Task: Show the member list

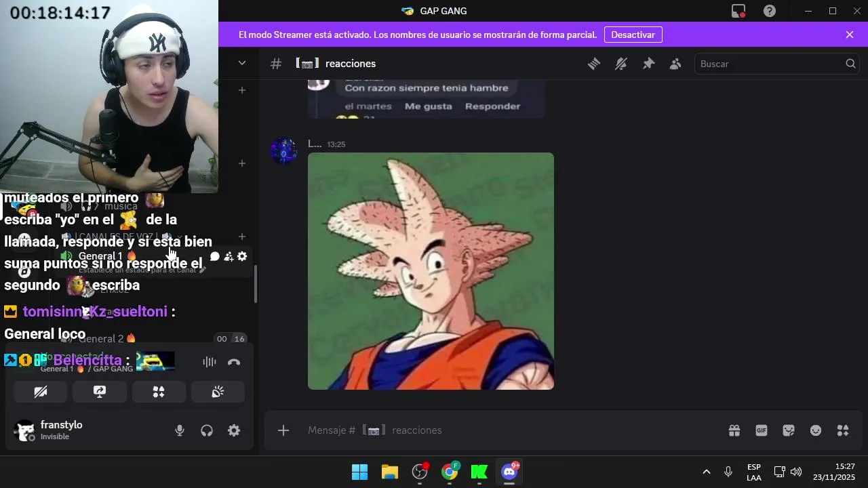Action: (675, 64)
